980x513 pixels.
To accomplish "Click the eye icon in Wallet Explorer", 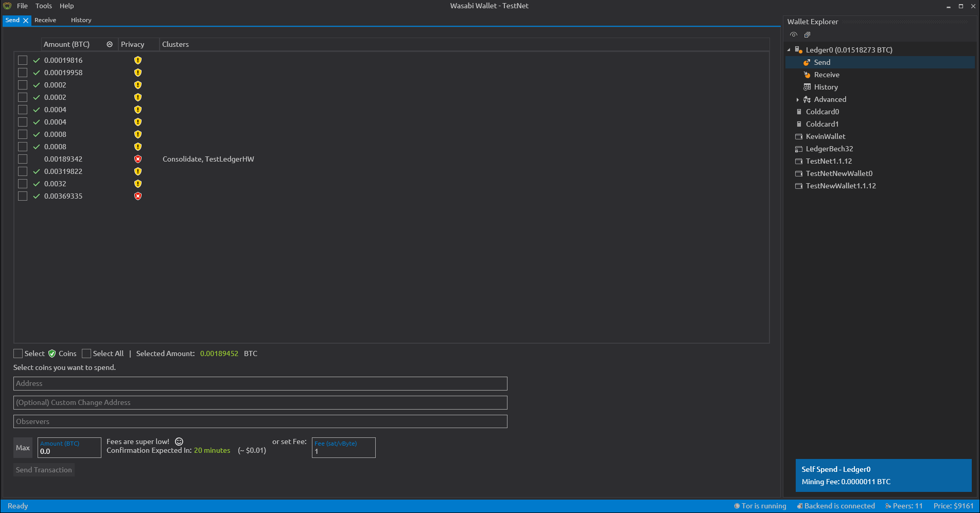I will [x=794, y=34].
